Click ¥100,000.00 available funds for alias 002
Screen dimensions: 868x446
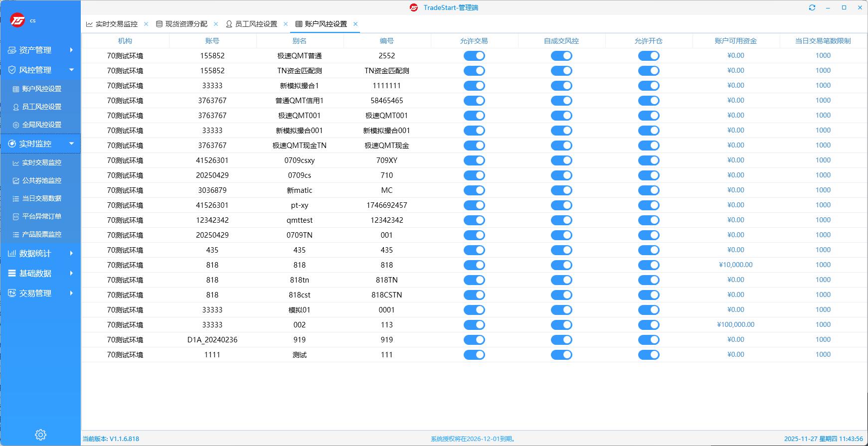pyautogui.click(x=735, y=324)
